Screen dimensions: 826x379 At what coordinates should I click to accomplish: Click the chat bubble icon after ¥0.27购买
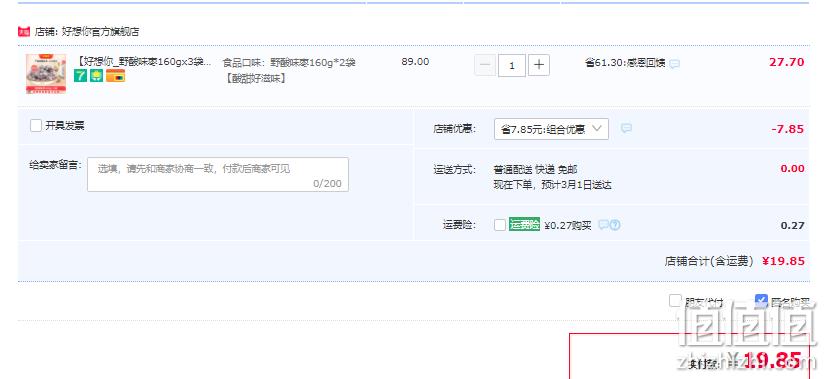point(604,225)
